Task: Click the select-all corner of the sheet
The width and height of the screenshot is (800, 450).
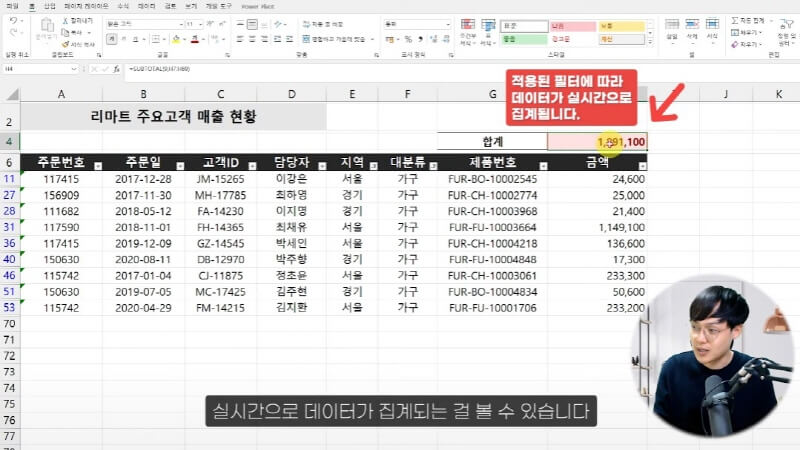Action: (x=11, y=94)
